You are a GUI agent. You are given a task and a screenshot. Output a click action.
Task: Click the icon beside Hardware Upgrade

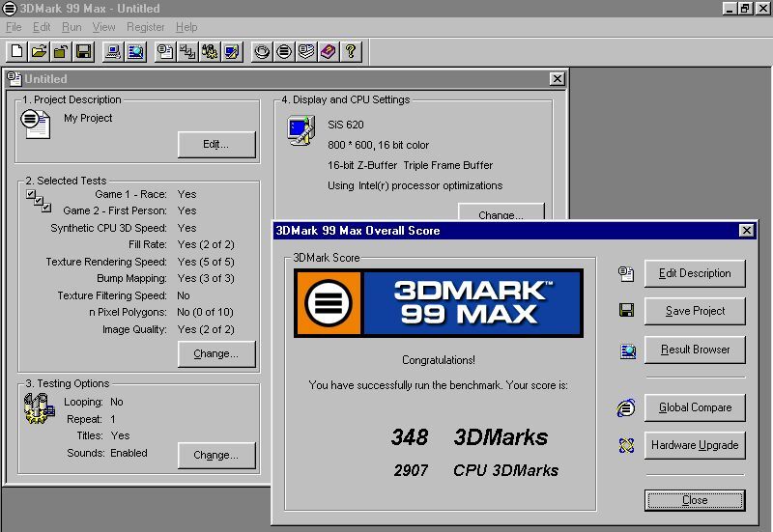626,445
